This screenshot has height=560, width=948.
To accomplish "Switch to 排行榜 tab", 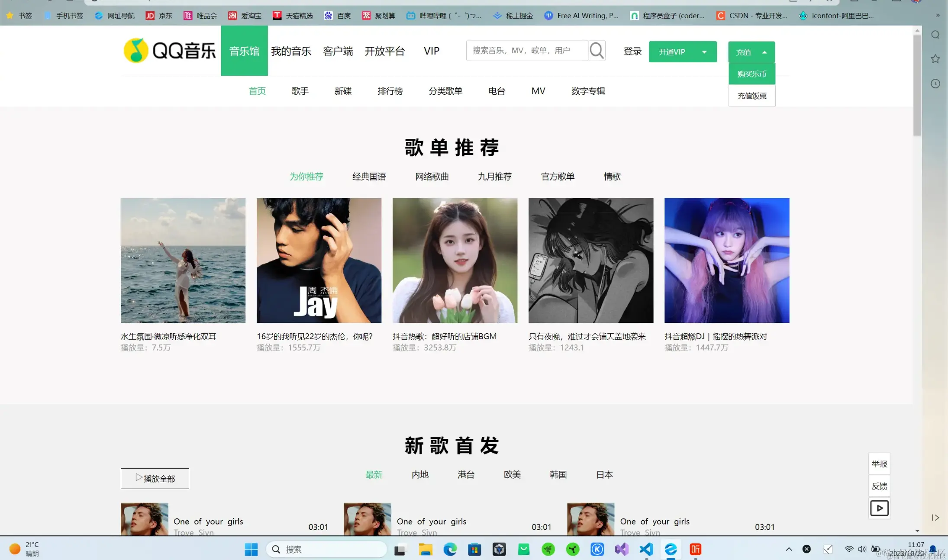I will (390, 91).
